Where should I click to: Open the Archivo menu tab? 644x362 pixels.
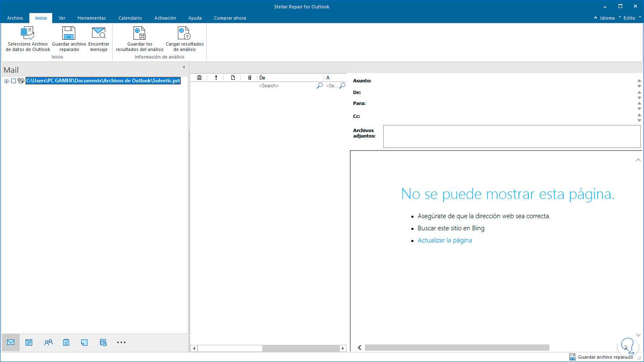(x=15, y=18)
